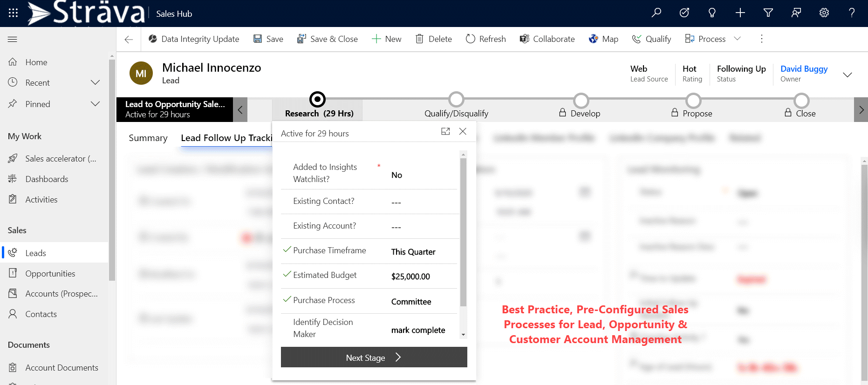This screenshot has height=385, width=868.
Task: Open the help question mark icon
Action: point(852,13)
